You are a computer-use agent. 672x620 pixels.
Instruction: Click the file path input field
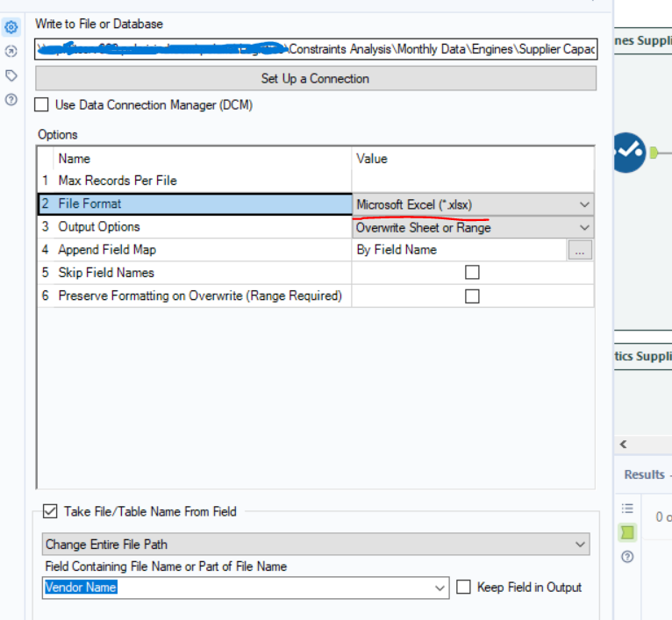315,50
